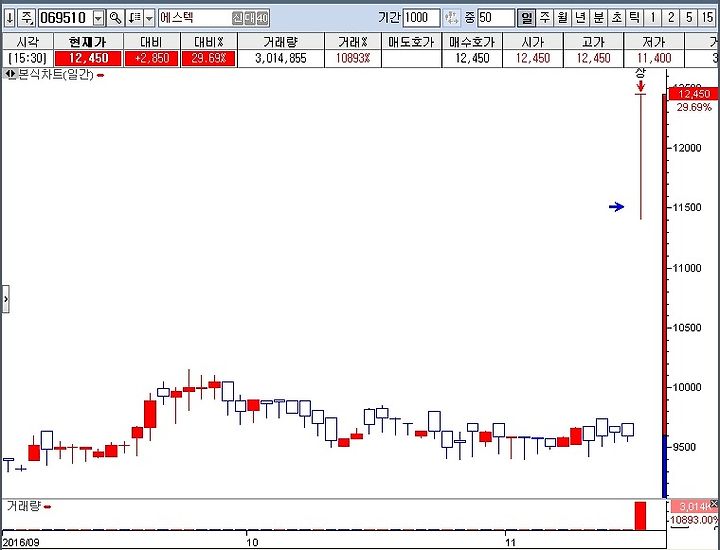Open the stock code 069510 dropdown
Viewport: 720px width, 550px height.
(x=99, y=18)
